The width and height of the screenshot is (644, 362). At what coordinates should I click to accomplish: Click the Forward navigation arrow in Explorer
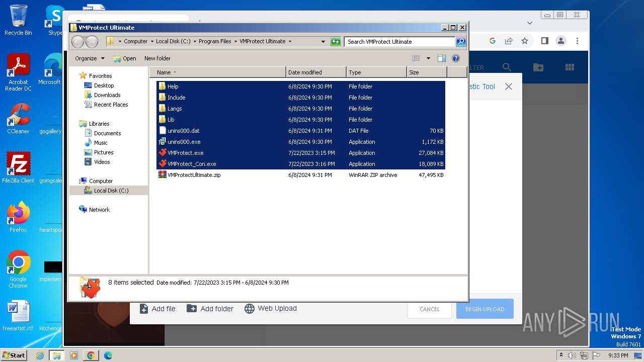click(x=92, y=42)
